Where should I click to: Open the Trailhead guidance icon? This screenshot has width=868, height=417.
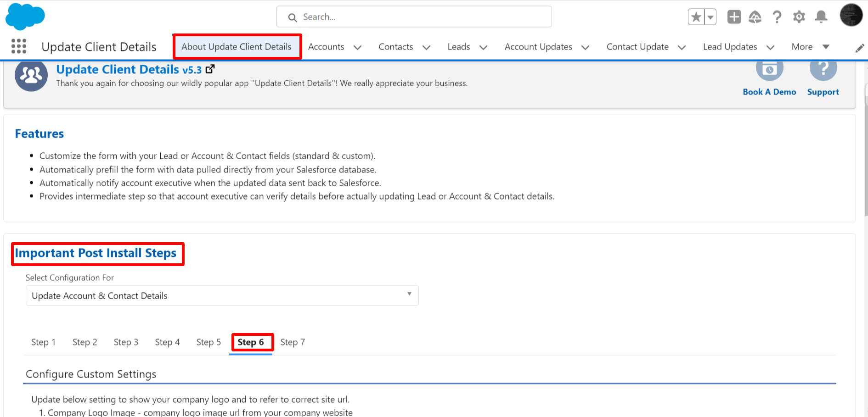click(x=755, y=17)
